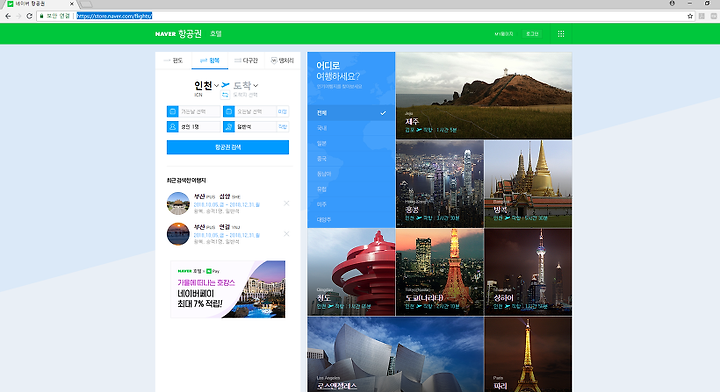Click the seat class icon
Viewport: 720px width, 392px height.
[x=229, y=127]
